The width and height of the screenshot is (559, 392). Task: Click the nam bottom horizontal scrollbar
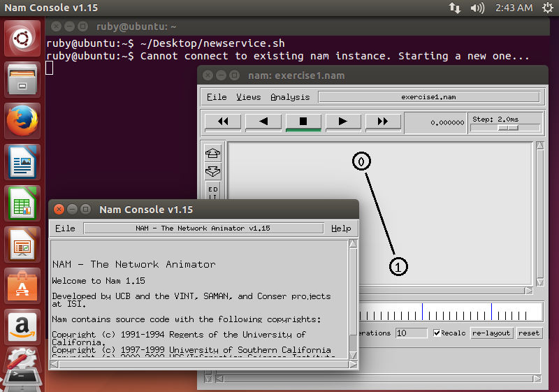(x=379, y=379)
